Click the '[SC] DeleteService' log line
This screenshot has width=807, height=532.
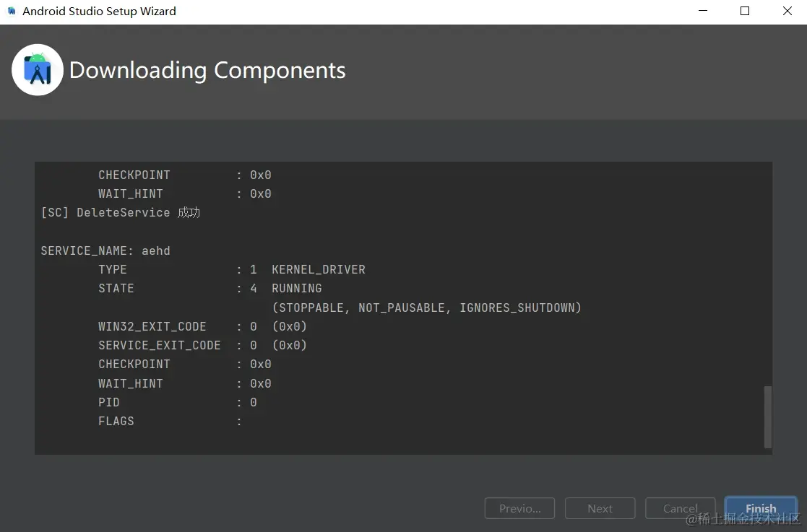(x=121, y=213)
